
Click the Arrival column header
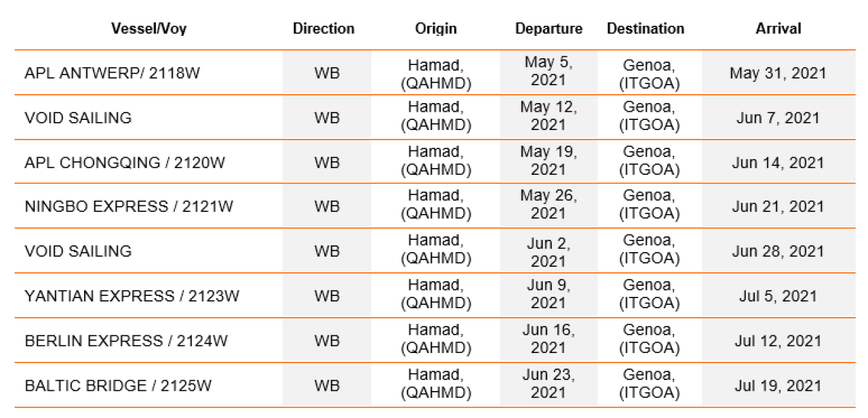[x=778, y=28]
